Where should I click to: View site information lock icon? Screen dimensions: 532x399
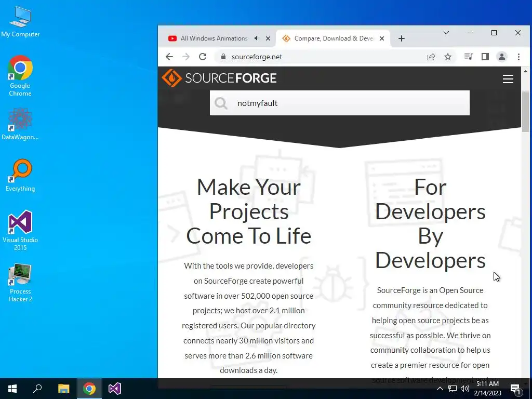pos(223,57)
